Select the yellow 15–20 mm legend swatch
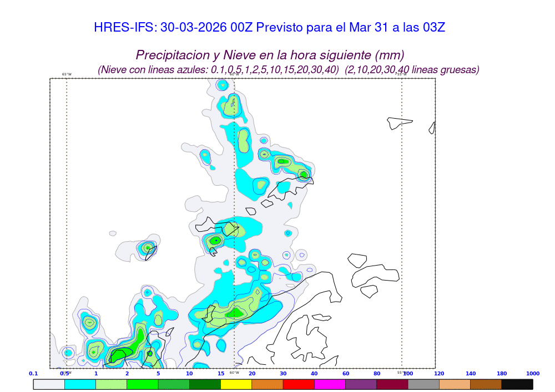Viewport: 555px width, 392px height. (236, 384)
